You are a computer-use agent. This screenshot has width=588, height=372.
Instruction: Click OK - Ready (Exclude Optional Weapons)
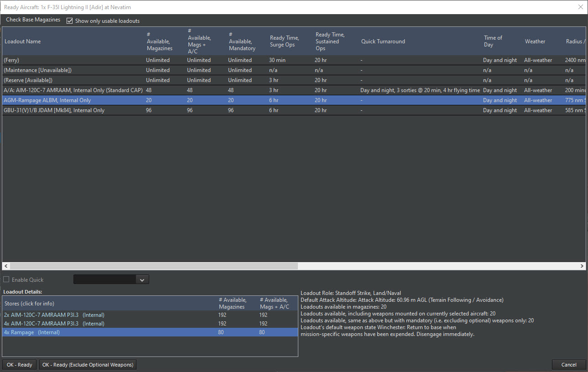tap(88, 365)
